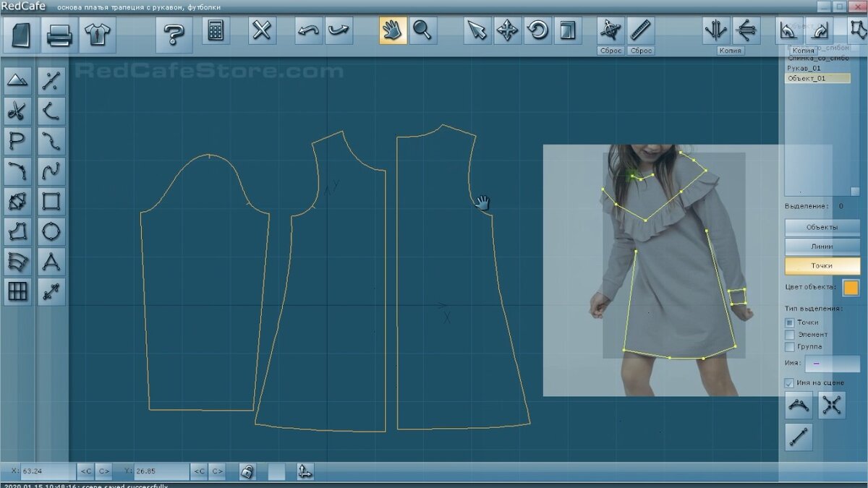The height and width of the screenshot is (488, 868).
Task: Open the T-shirt garment icon
Action: point(96,34)
